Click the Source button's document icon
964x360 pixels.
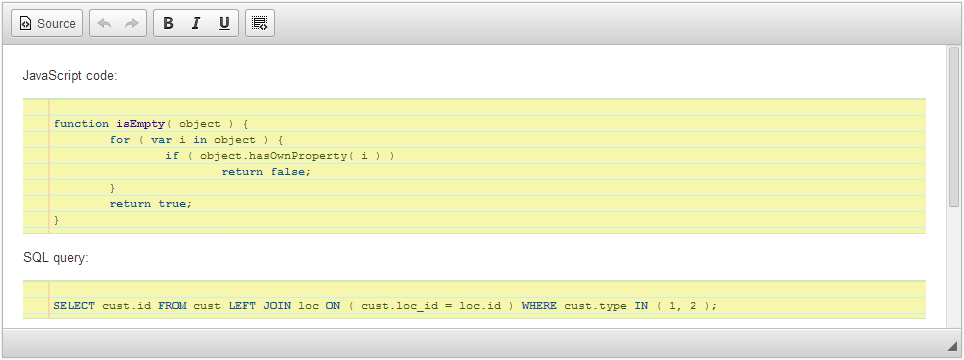click(x=25, y=23)
